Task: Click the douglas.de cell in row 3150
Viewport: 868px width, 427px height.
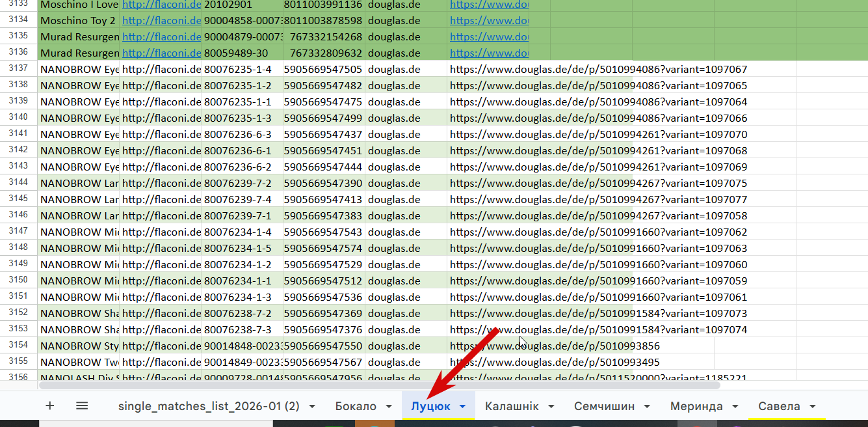Action: pyautogui.click(x=406, y=281)
